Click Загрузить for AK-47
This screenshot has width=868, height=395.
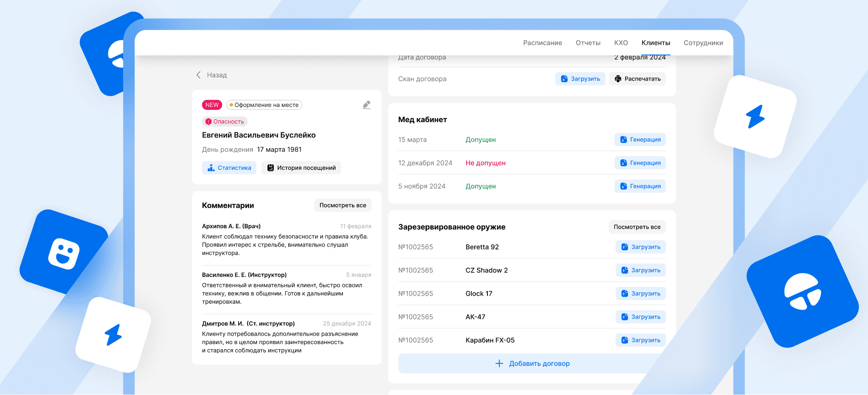[641, 317]
